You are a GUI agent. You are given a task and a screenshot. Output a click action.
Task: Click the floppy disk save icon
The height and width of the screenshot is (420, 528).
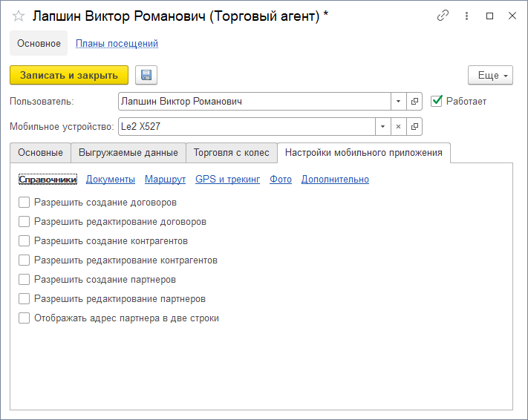pyautogui.click(x=146, y=75)
